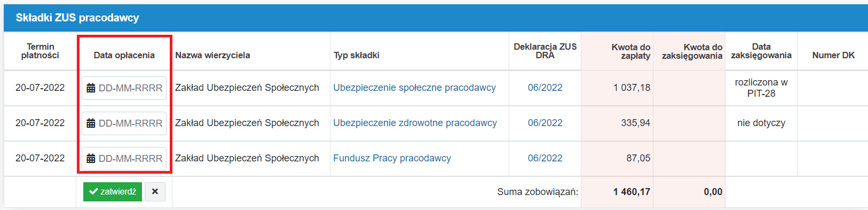Click the Data opłacenia column header

coord(124,55)
